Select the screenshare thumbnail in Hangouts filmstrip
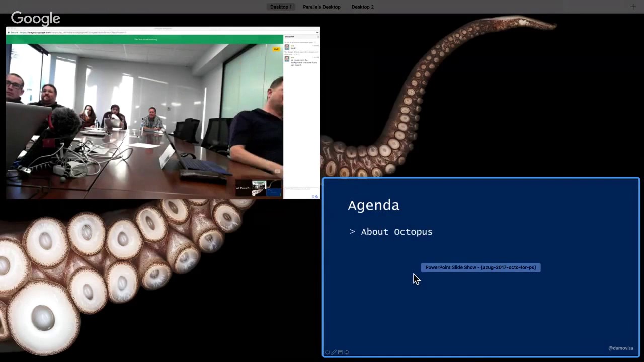 pos(267,188)
